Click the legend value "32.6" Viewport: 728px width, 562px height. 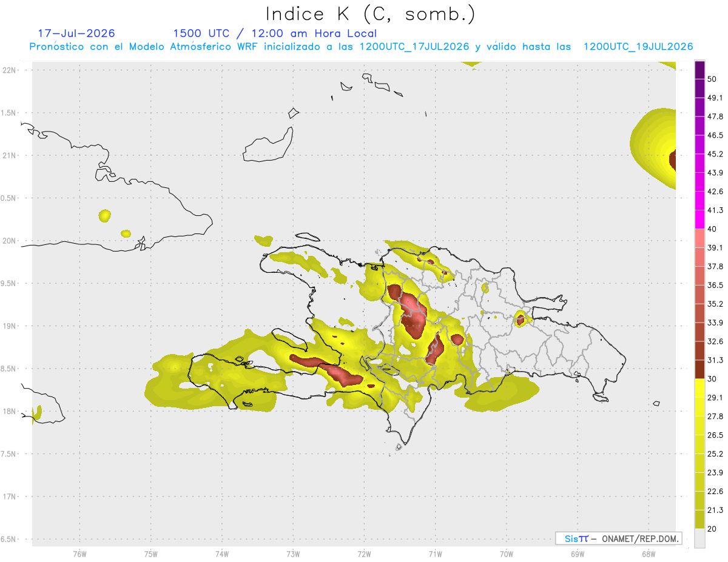(x=715, y=341)
